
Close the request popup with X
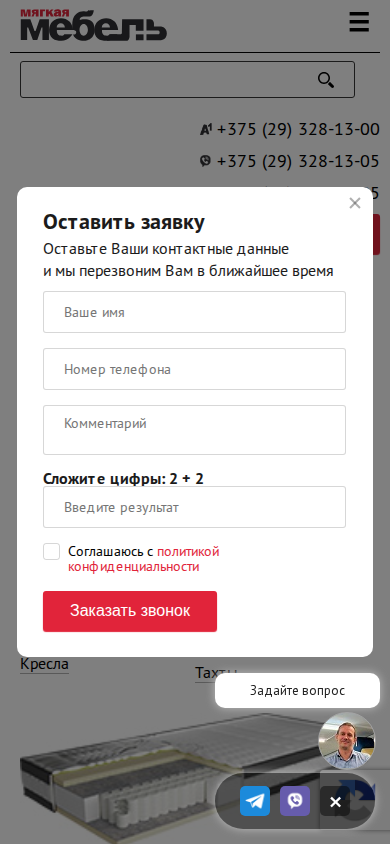tap(354, 203)
